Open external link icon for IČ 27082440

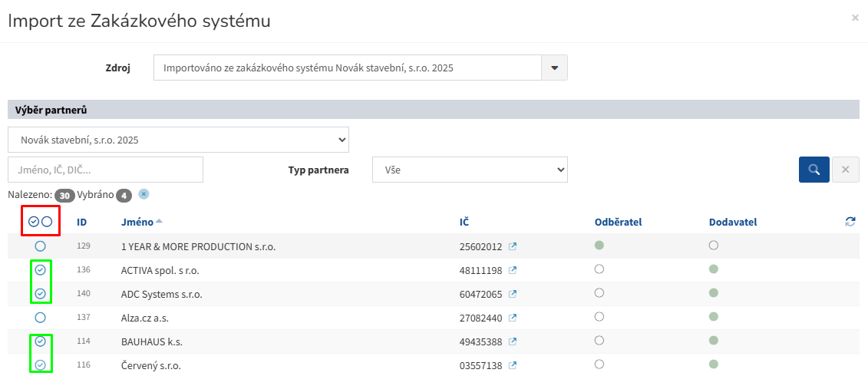click(x=513, y=318)
